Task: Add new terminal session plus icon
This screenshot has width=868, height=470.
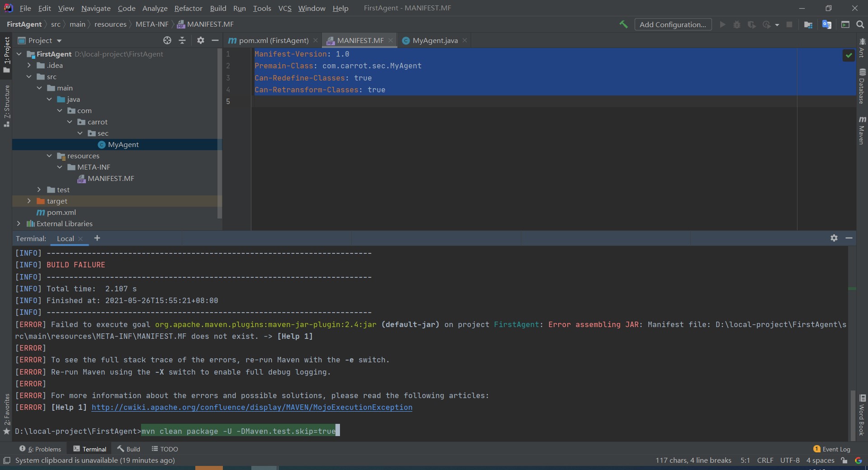Action: point(97,238)
